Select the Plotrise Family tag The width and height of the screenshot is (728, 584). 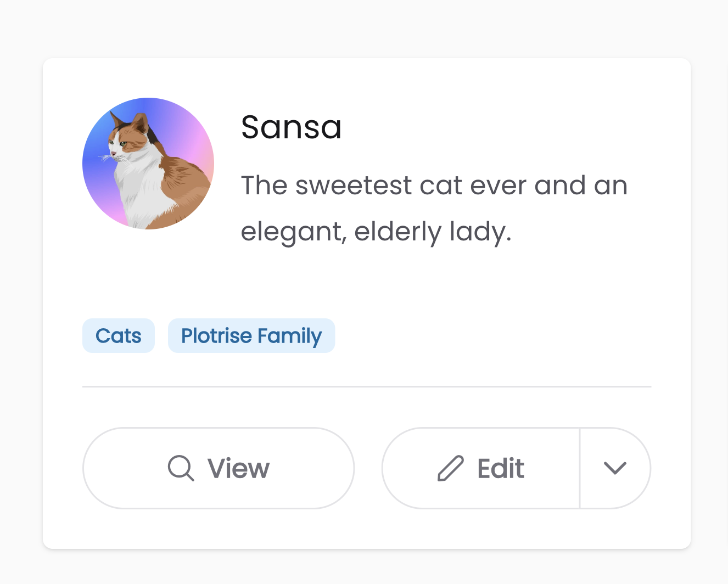coord(251,336)
